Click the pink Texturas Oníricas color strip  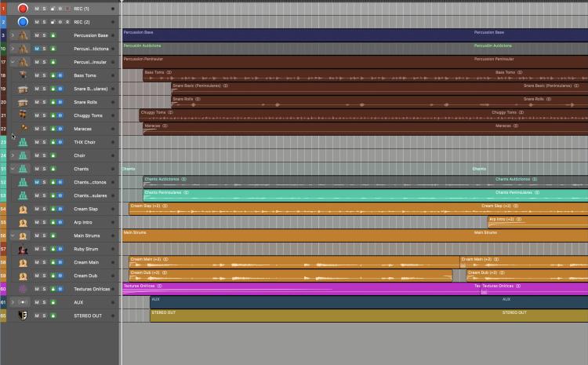point(3,289)
